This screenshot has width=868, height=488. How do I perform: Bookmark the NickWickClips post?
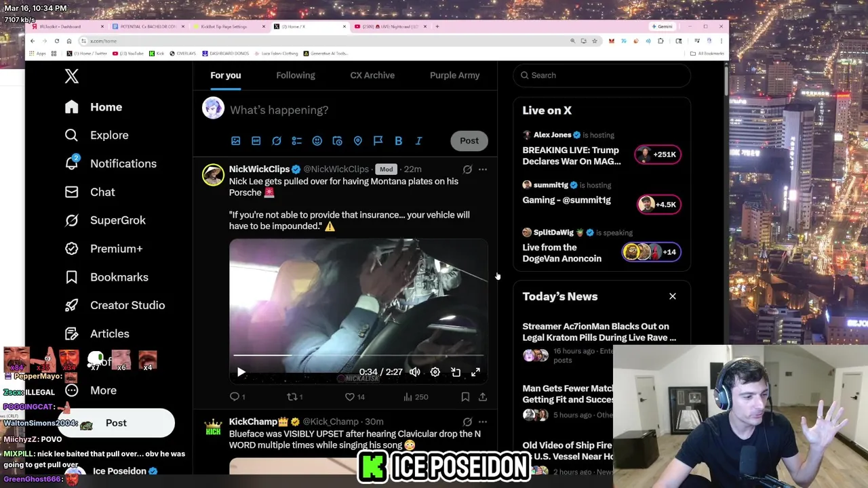(465, 397)
